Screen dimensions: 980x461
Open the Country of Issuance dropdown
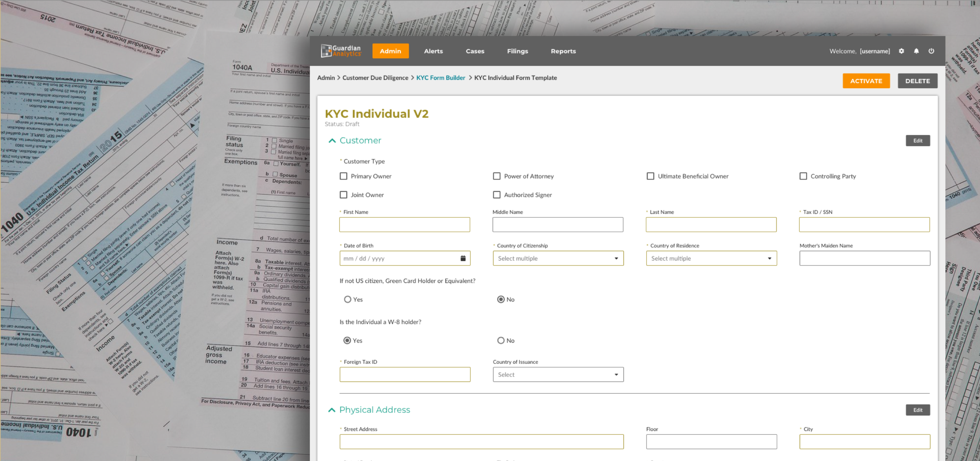point(558,374)
